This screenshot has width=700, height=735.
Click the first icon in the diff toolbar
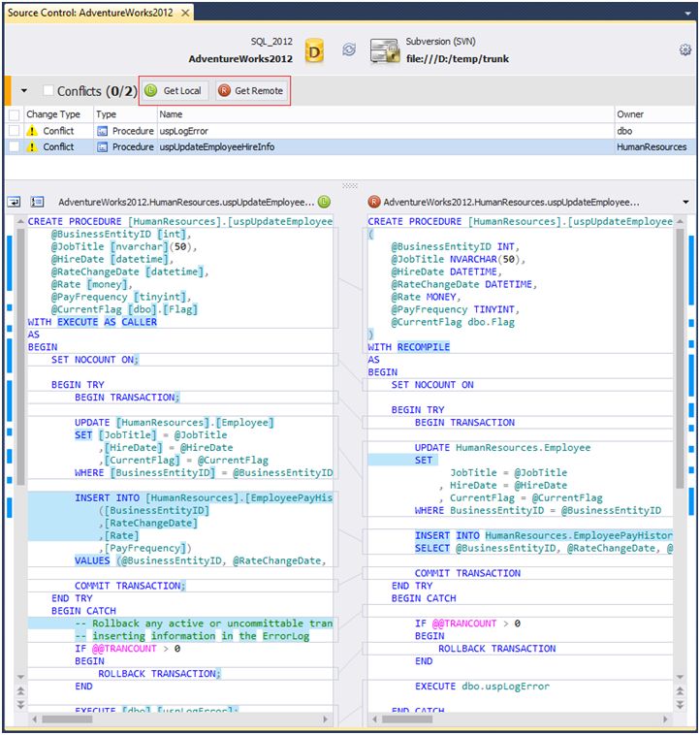point(16,202)
